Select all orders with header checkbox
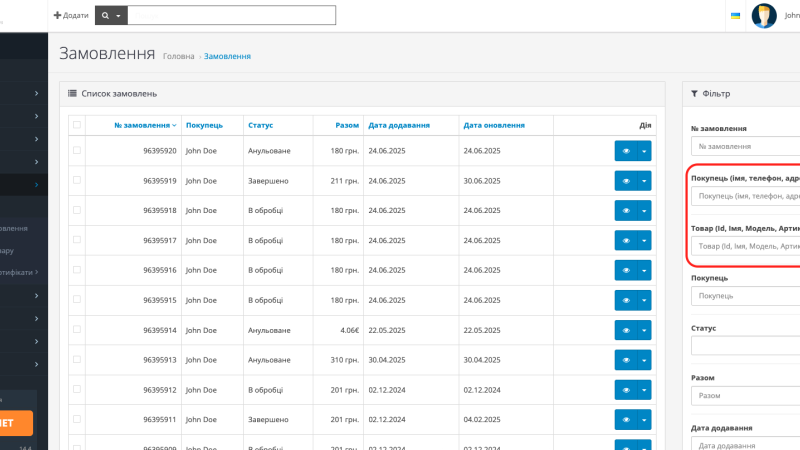This screenshot has height=450, width=800. pos(77,124)
